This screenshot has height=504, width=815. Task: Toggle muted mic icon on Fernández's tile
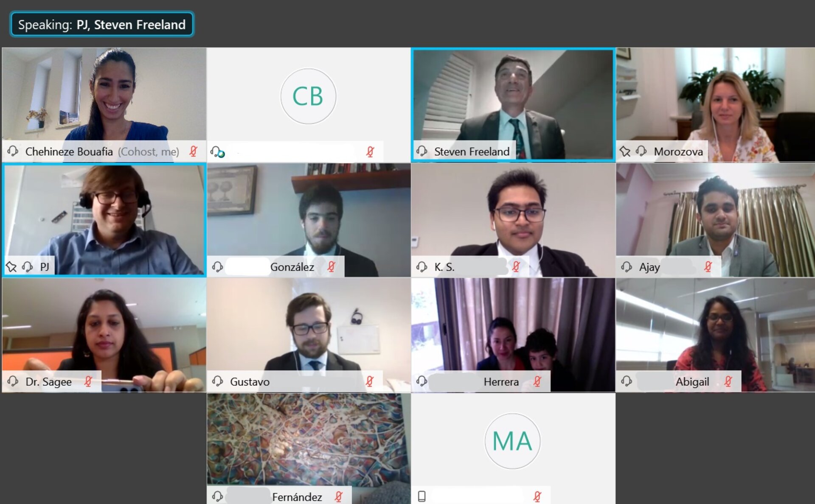[338, 496]
